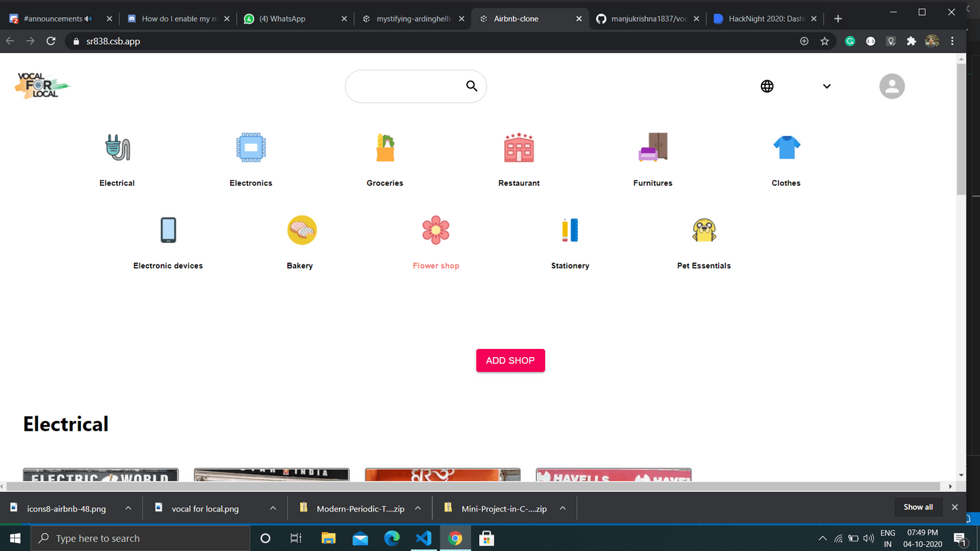Open the Grammarly extension icon
This screenshot has height=551, width=980.
(850, 41)
